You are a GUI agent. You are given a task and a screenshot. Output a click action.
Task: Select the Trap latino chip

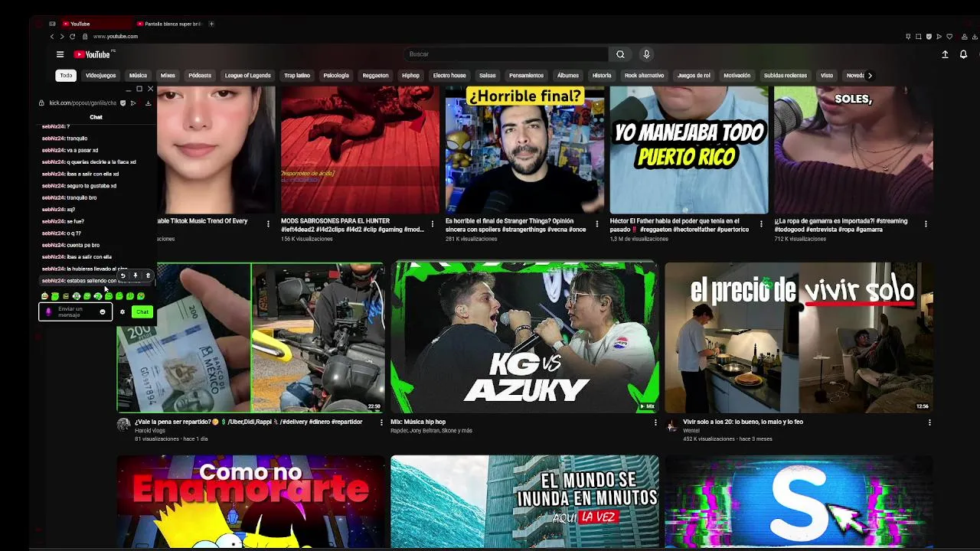(297, 76)
